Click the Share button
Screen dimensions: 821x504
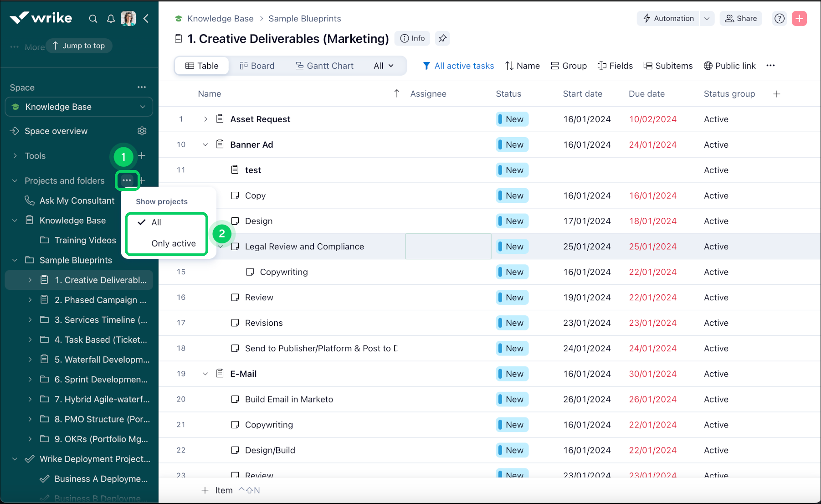pos(741,18)
